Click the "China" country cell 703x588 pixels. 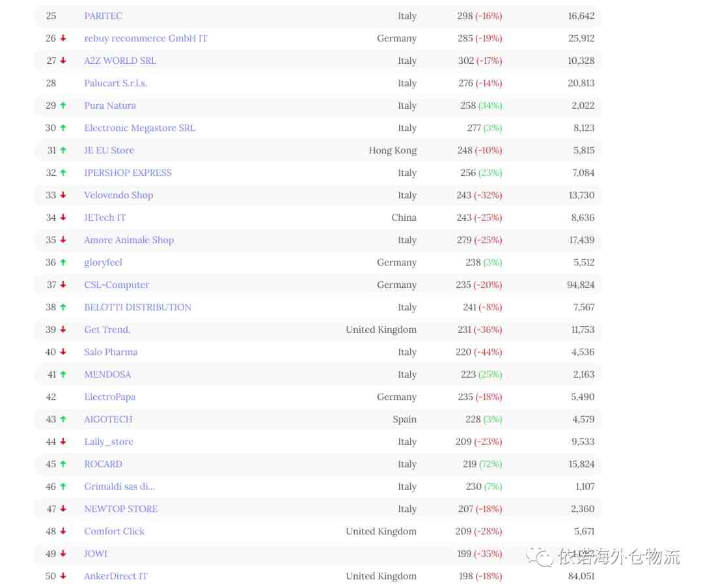click(x=404, y=218)
